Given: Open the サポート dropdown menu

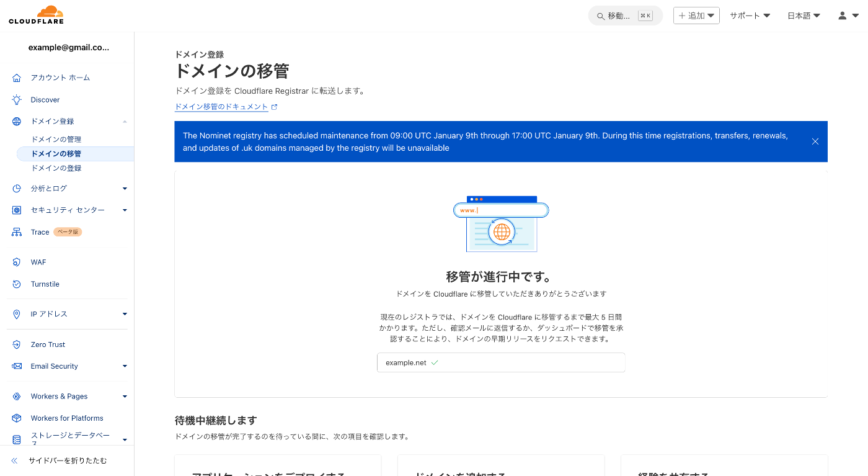Looking at the screenshot, I should point(750,16).
